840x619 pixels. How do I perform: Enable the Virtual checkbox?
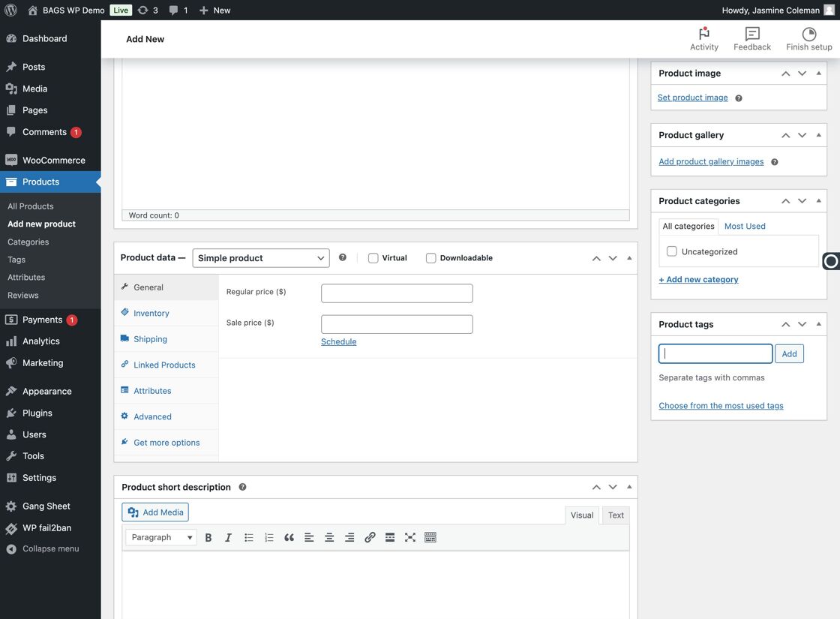[x=373, y=258]
